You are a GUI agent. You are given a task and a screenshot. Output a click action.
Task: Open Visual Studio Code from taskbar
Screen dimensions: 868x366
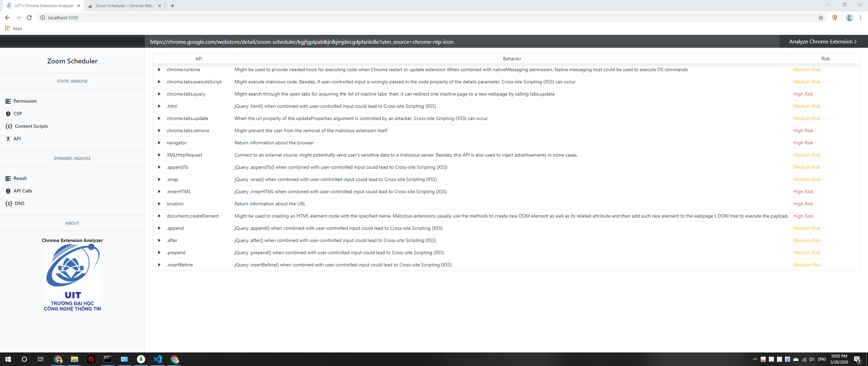(158, 359)
